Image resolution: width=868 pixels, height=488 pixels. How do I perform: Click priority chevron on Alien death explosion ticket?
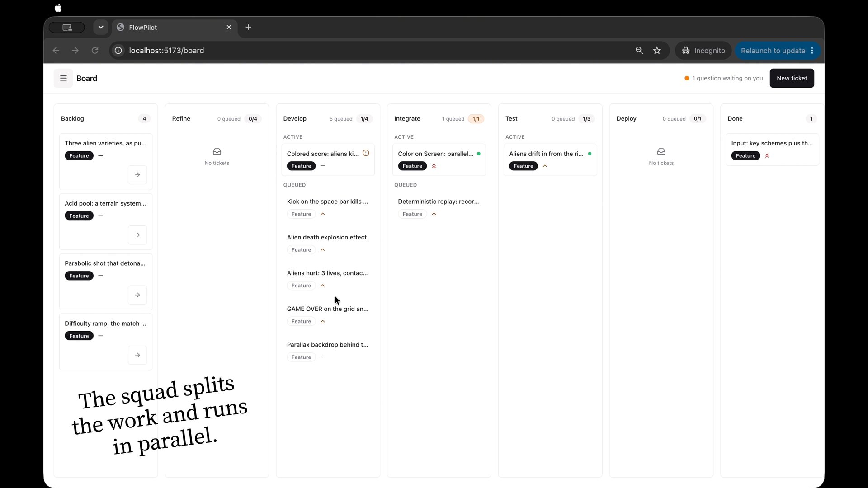tap(323, 250)
